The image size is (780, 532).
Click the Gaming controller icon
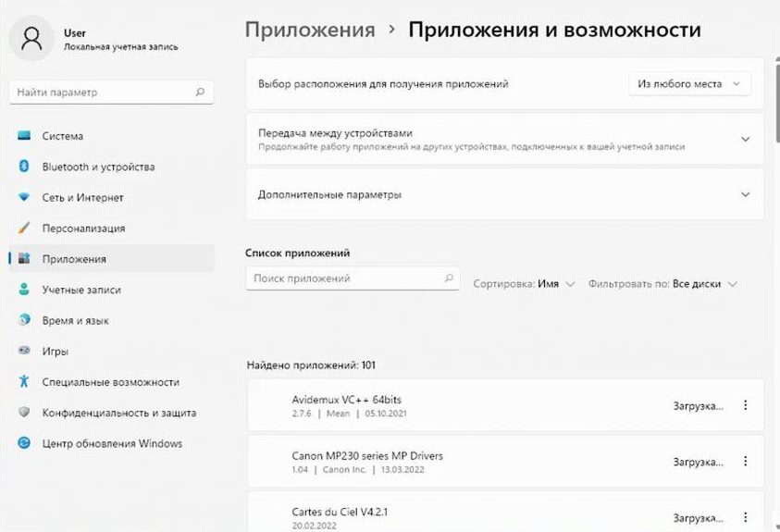[x=24, y=352]
